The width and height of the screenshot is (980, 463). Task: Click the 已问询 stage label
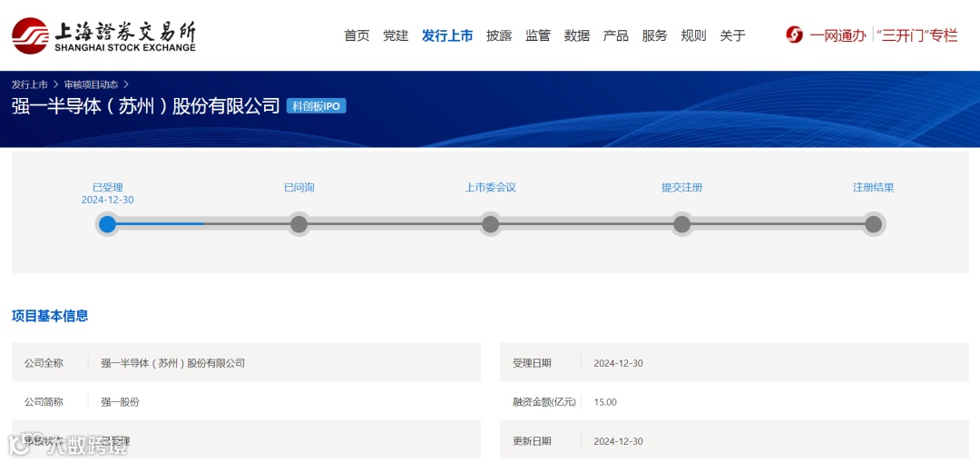pos(299,187)
